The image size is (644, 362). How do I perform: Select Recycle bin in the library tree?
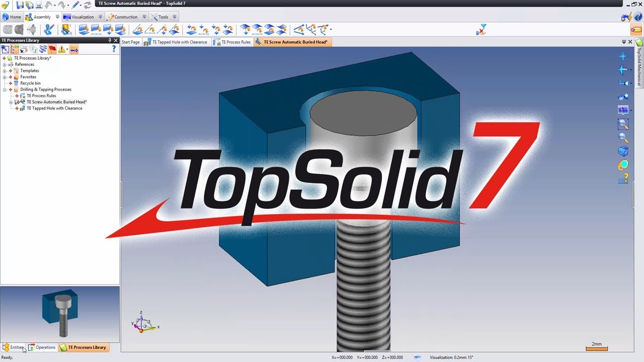(x=30, y=83)
